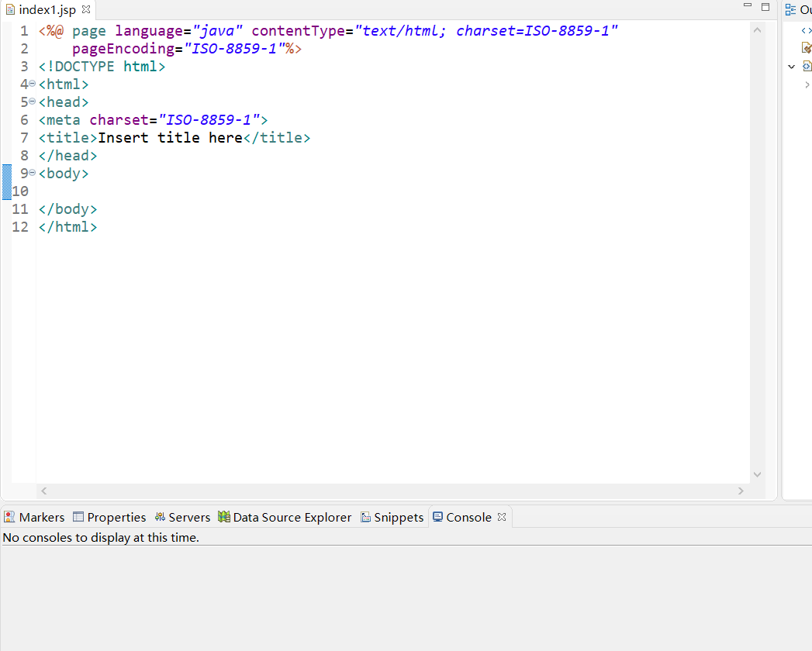
Task: Click the 'language' attribute on line 1
Action: 149,31
